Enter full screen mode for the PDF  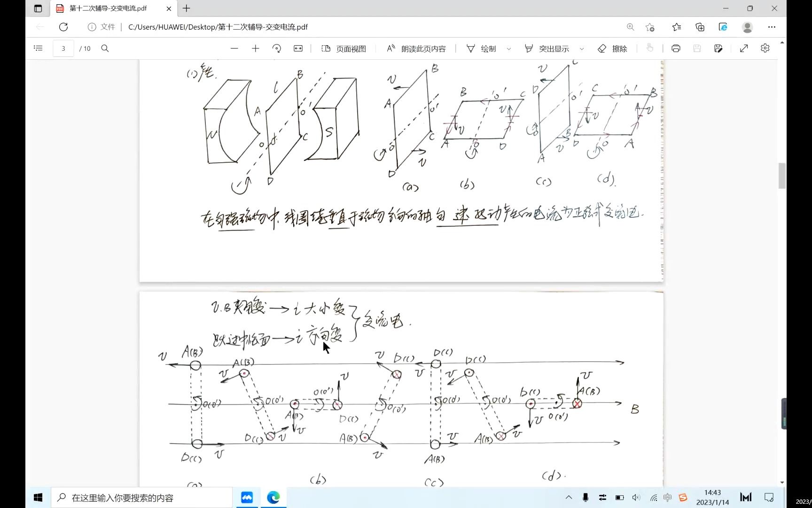tap(744, 48)
